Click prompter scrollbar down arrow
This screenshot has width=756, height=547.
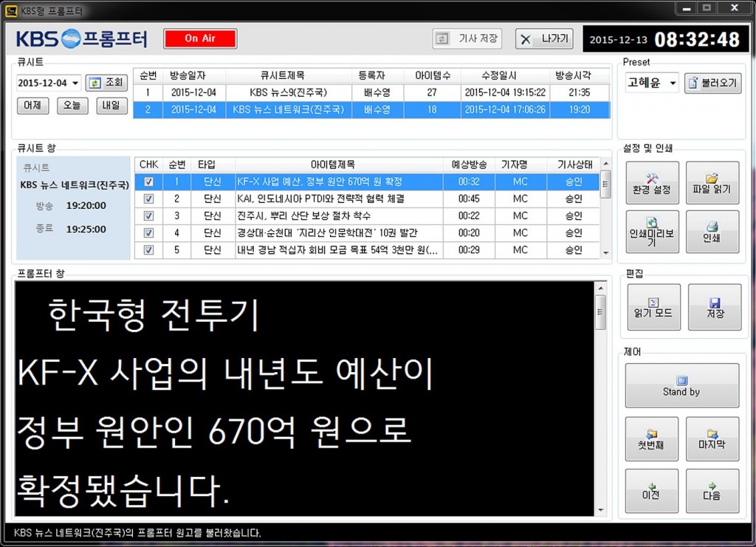click(600, 510)
